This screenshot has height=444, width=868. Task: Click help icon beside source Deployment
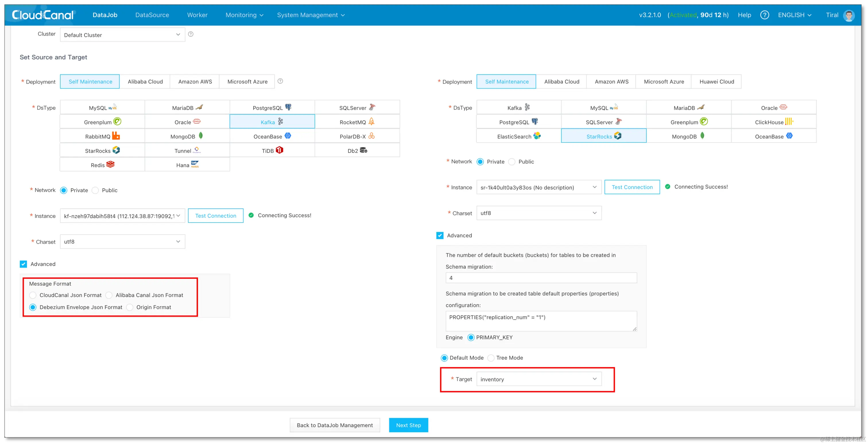click(x=280, y=81)
